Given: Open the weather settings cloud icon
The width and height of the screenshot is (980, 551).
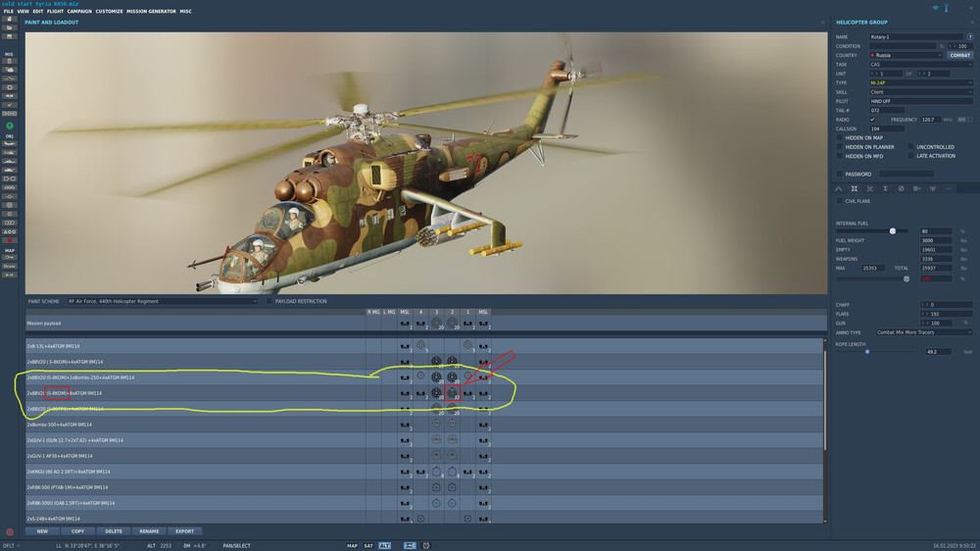Looking at the screenshot, I should pos(10,70).
